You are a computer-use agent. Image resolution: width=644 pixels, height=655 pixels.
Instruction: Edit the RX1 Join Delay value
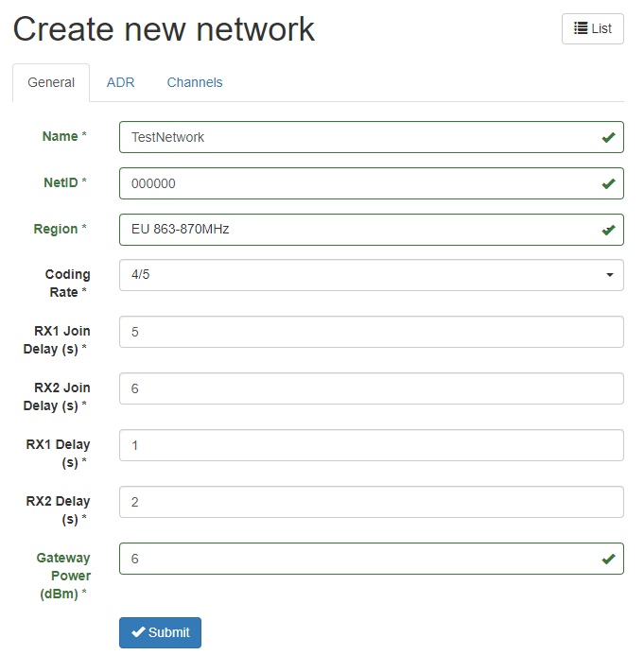point(372,332)
